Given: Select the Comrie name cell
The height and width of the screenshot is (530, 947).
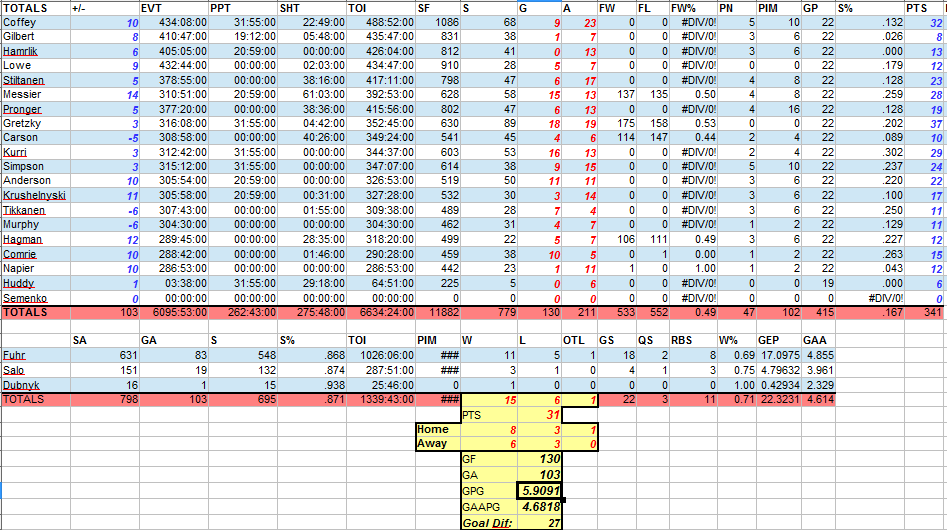Looking at the screenshot, I should pyautogui.click(x=36, y=254).
